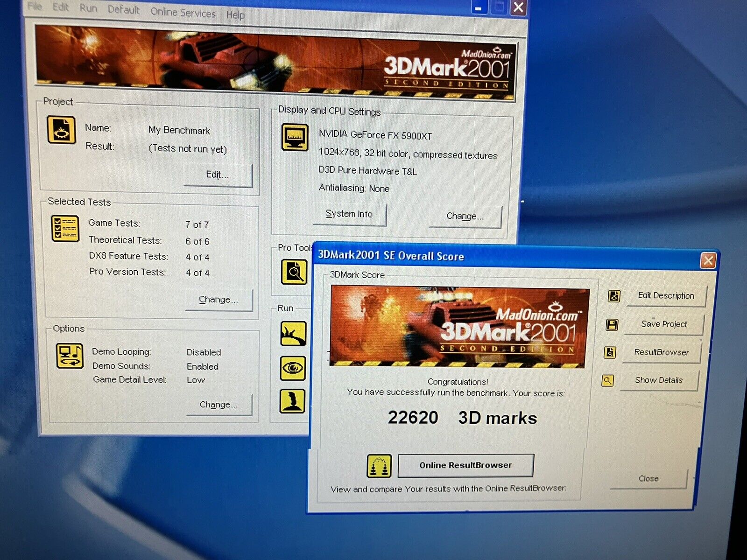Click the ResultBrowser button

662,352
